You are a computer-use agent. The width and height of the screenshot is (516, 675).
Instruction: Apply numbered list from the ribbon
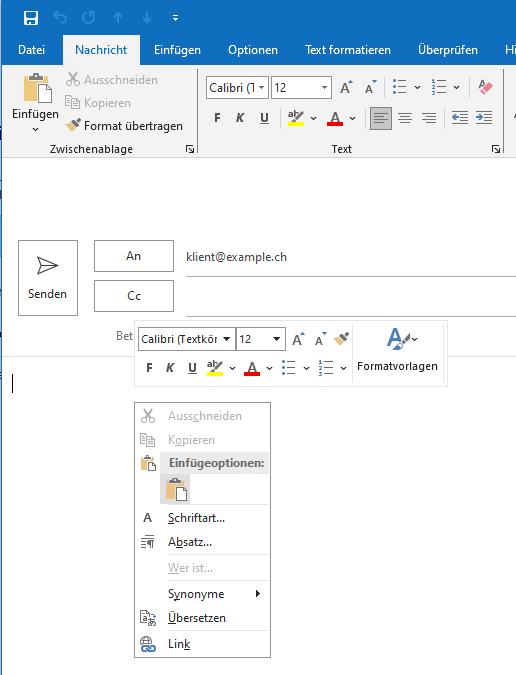pyautogui.click(x=439, y=87)
